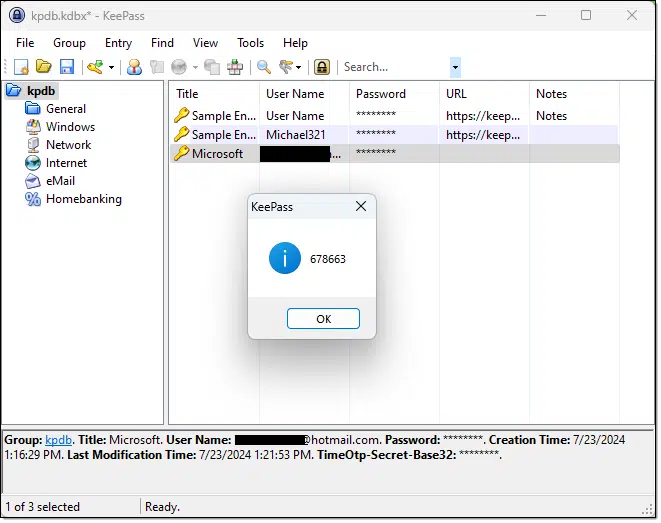Open the Show Entries dropdown arrow
The image size is (661, 523).
pos(298,67)
